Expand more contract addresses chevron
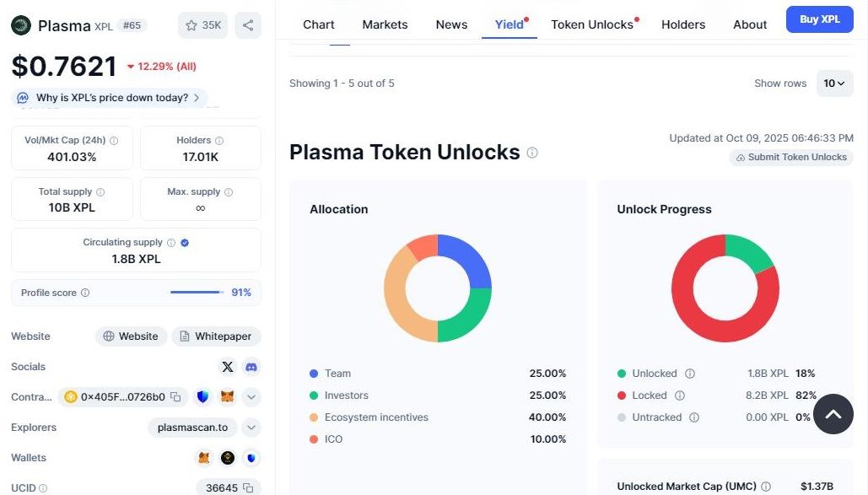Screen dimensions: 868x495 pos(251,396)
